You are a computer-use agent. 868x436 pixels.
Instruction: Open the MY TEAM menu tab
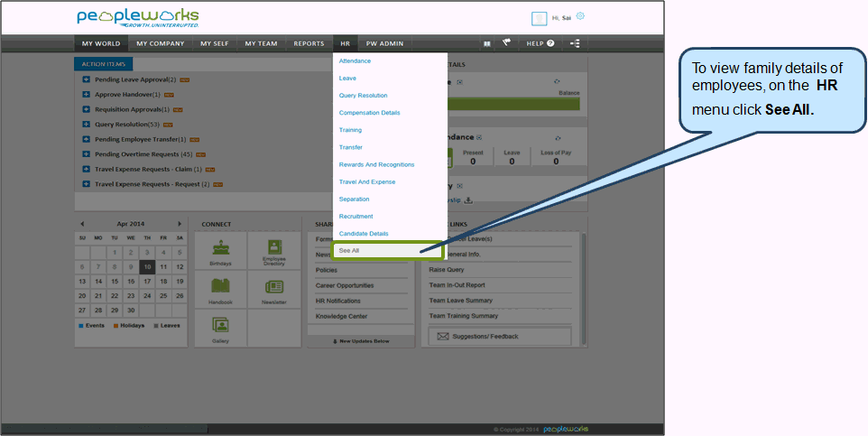pyautogui.click(x=261, y=43)
